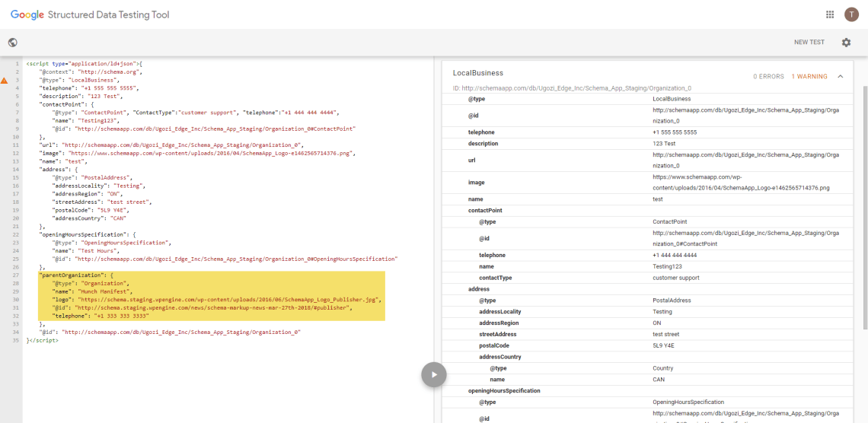The image size is (868, 423).
Task: Click the image row URL value
Action: coord(741,183)
